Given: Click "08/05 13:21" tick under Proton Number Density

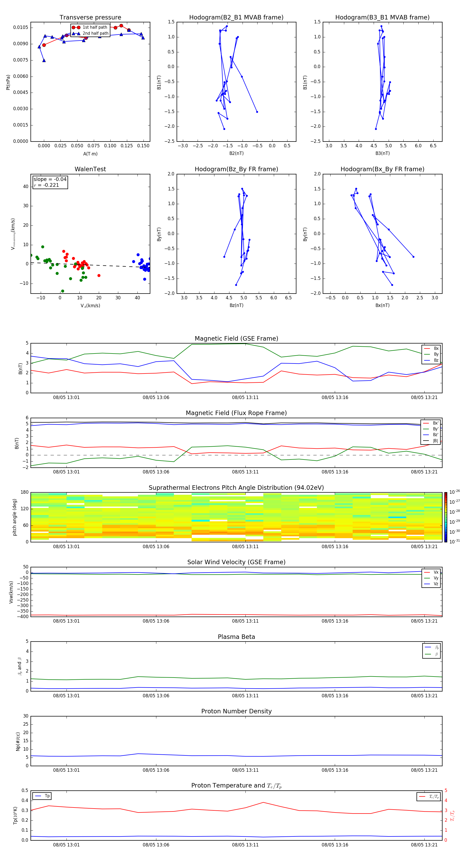Looking at the screenshot, I should 424,770.
